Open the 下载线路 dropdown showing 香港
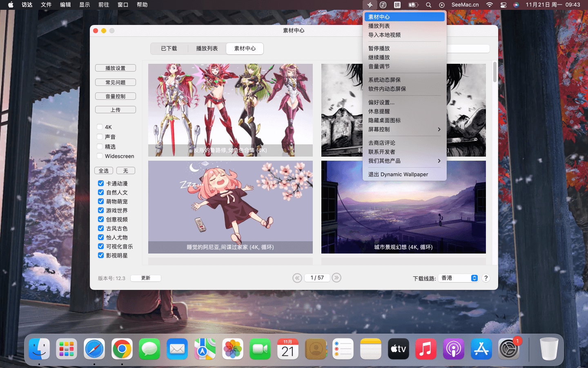The height and width of the screenshot is (368, 588). pos(458,278)
